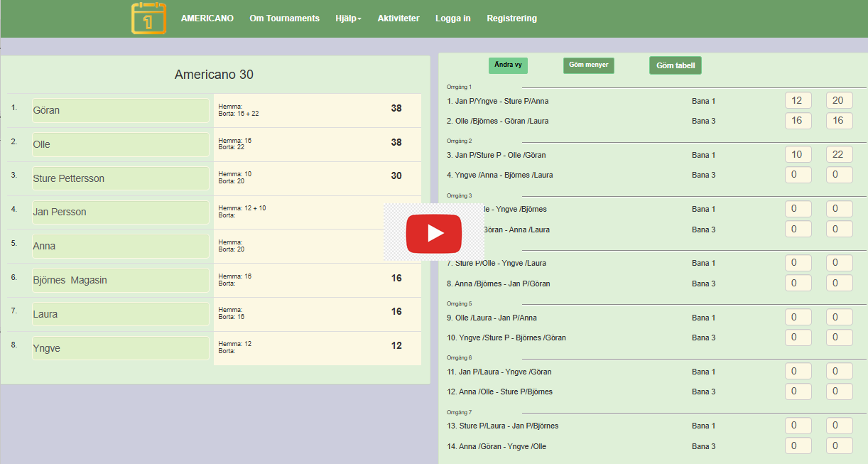Click home score field for match 1

[x=798, y=101]
